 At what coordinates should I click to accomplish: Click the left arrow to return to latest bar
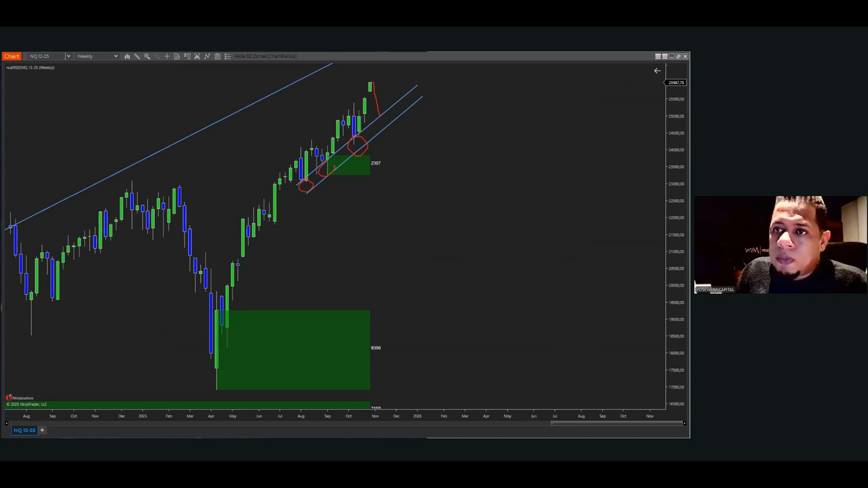point(657,71)
